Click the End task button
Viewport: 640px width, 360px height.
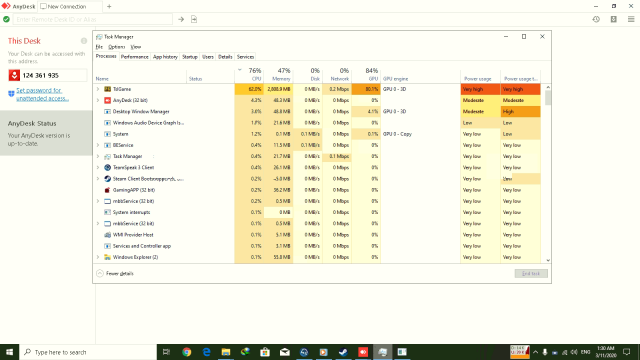coord(531,273)
